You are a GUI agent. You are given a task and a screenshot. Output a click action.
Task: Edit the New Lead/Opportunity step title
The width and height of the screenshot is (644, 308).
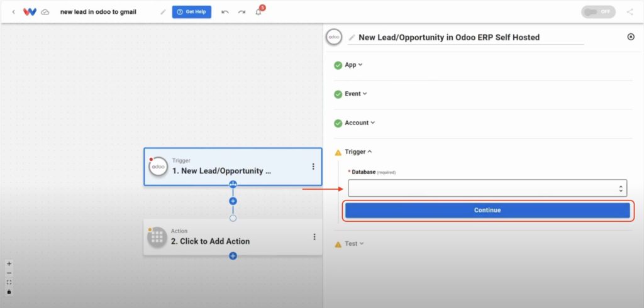(449, 37)
